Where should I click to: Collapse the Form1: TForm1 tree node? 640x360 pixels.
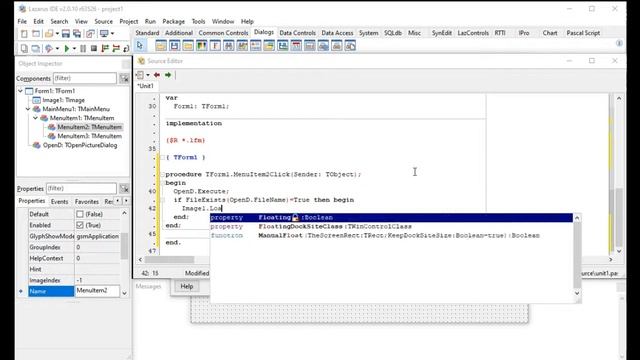(x=20, y=91)
